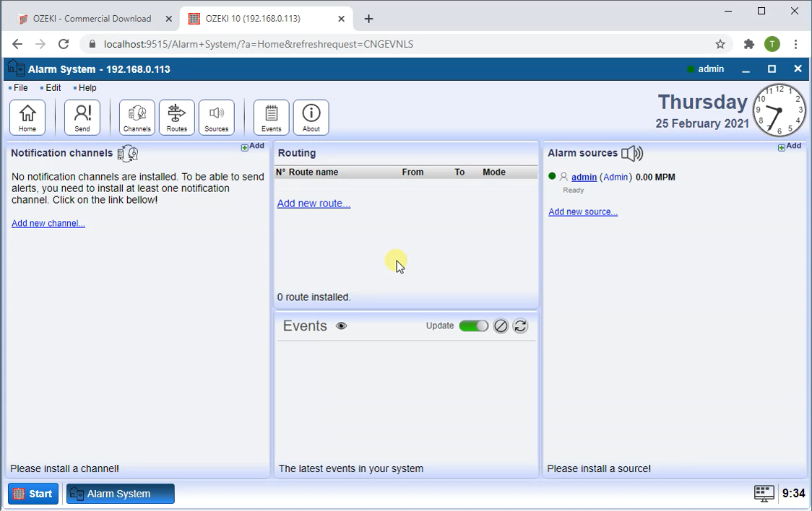Open the File menu

pos(19,88)
